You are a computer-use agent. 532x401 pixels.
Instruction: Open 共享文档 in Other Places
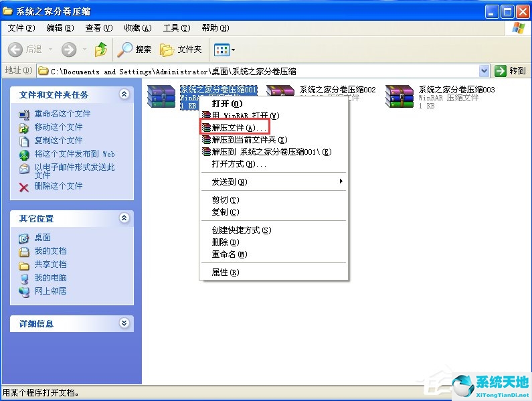(x=50, y=264)
